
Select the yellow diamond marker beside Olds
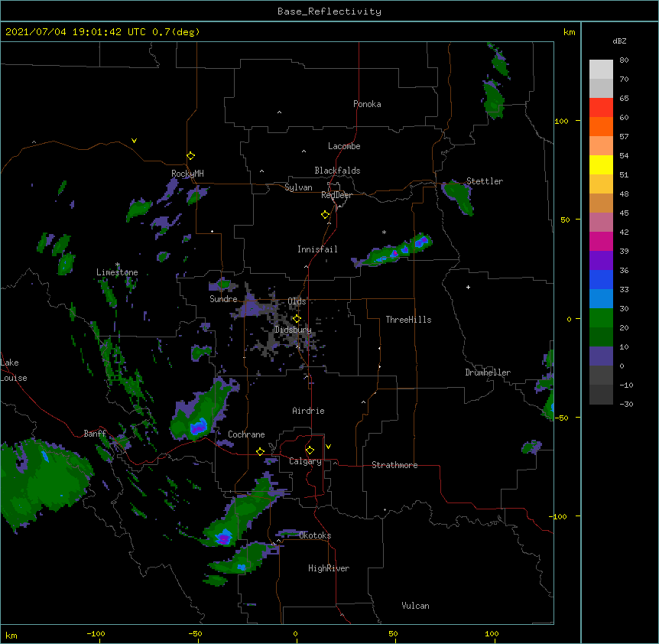click(297, 318)
